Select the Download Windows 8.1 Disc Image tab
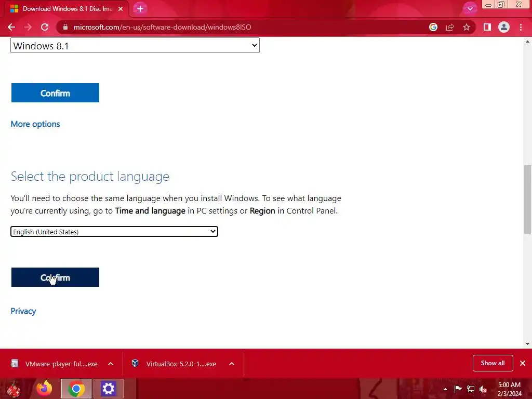The width and height of the screenshot is (532, 399). 67,9
